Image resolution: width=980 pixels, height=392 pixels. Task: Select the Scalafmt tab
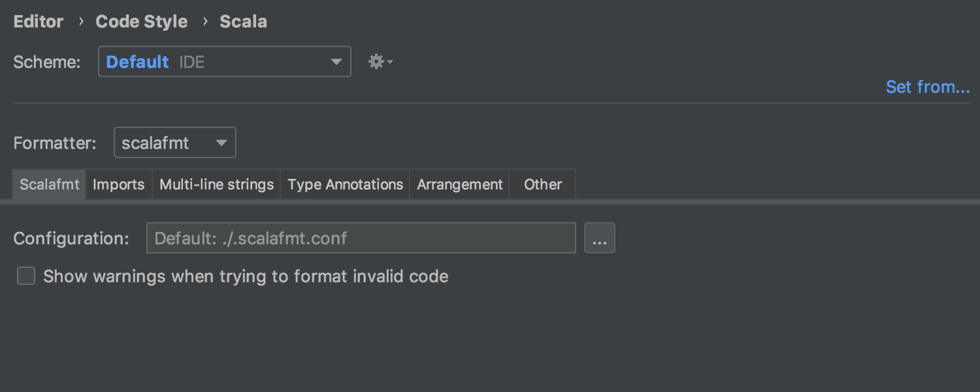point(49,184)
